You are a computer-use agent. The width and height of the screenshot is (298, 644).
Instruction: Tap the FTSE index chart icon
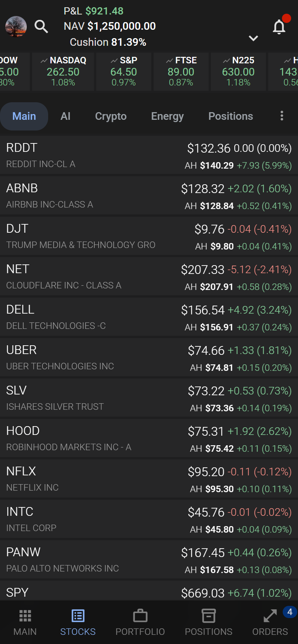click(170, 61)
